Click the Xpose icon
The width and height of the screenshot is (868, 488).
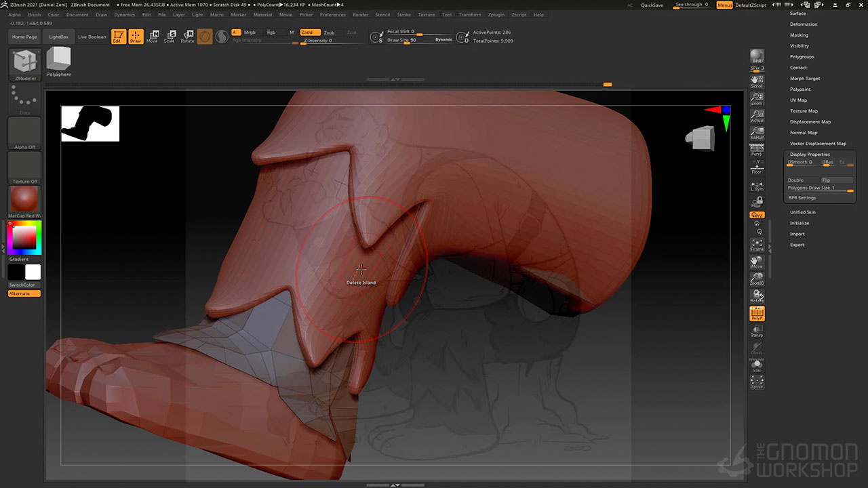(x=757, y=382)
